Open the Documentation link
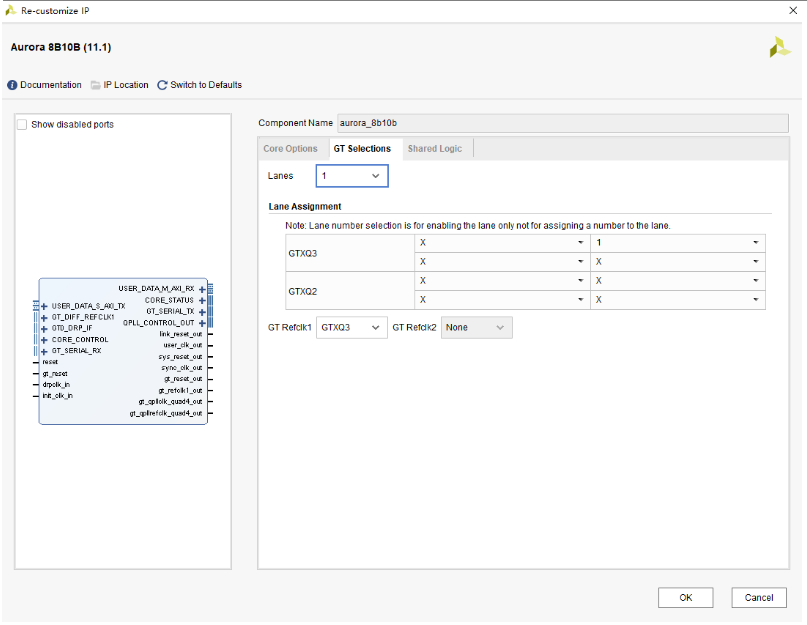Viewport: 807px width, 625px height. (50, 85)
